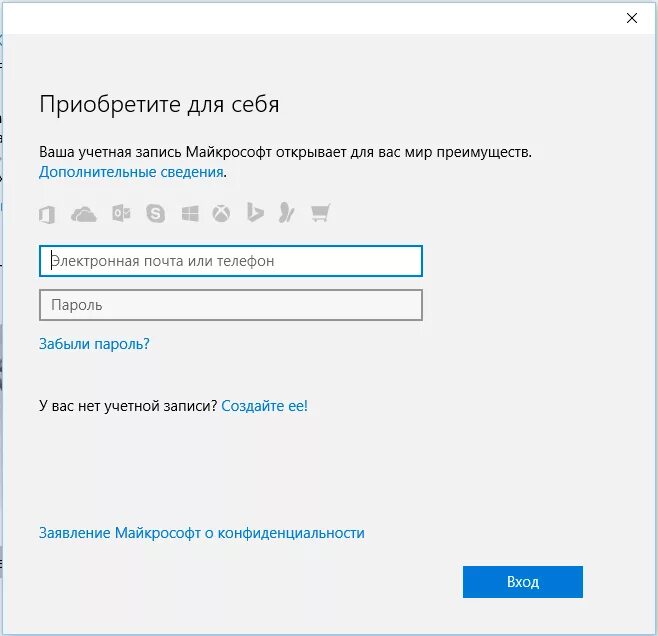
Task: Click the Ваша учетная запись Майкрософт sentence
Action: 285,152
